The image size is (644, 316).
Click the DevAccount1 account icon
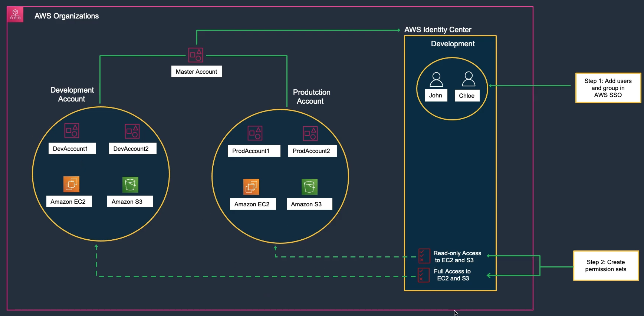click(72, 131)
